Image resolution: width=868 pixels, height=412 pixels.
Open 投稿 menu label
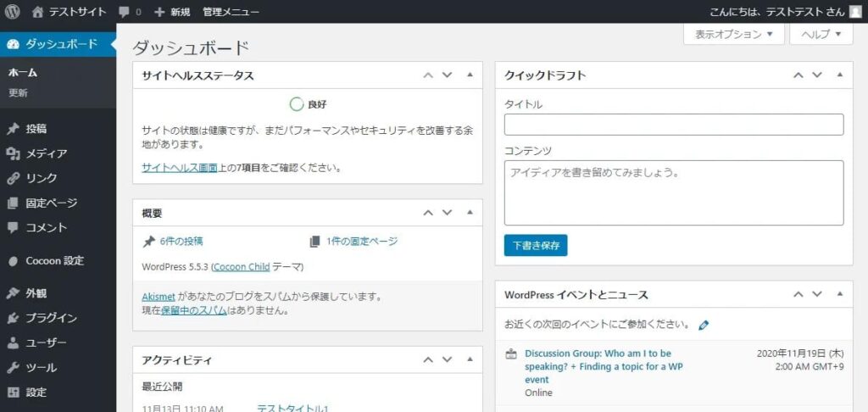36,129
